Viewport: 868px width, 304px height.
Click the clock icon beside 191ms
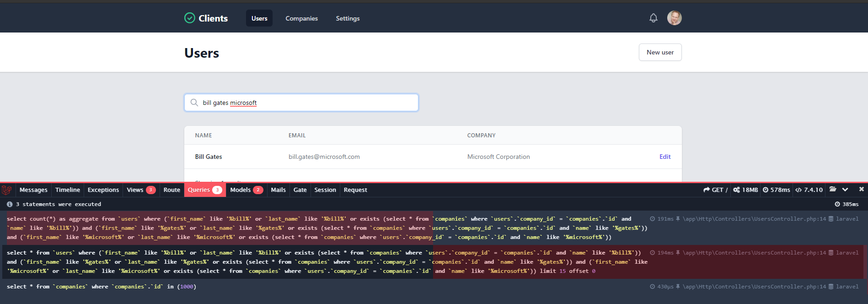[653, 219]
